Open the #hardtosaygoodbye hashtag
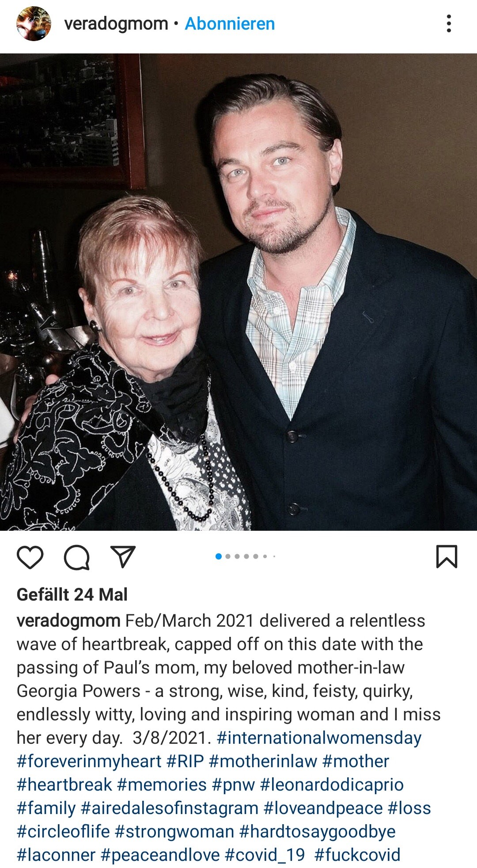The height and width of the screenshot is (868, 477). tap(317, 832)
